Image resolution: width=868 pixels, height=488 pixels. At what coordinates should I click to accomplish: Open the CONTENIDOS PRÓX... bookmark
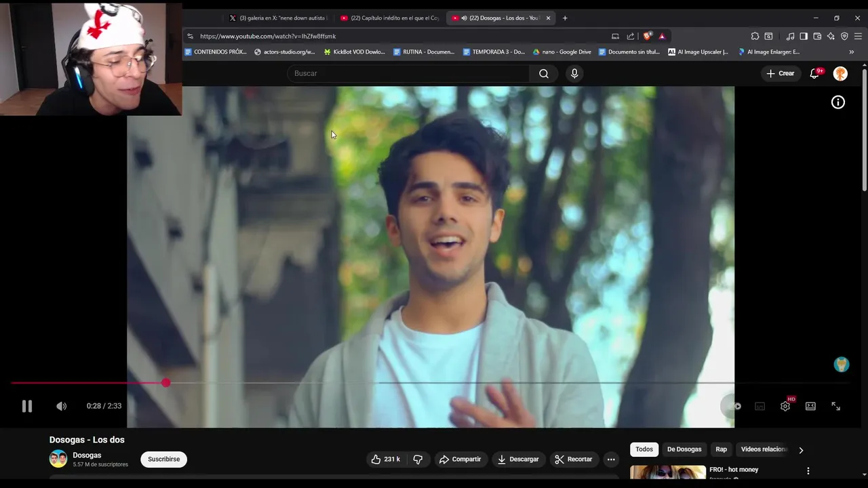(216, 52)
